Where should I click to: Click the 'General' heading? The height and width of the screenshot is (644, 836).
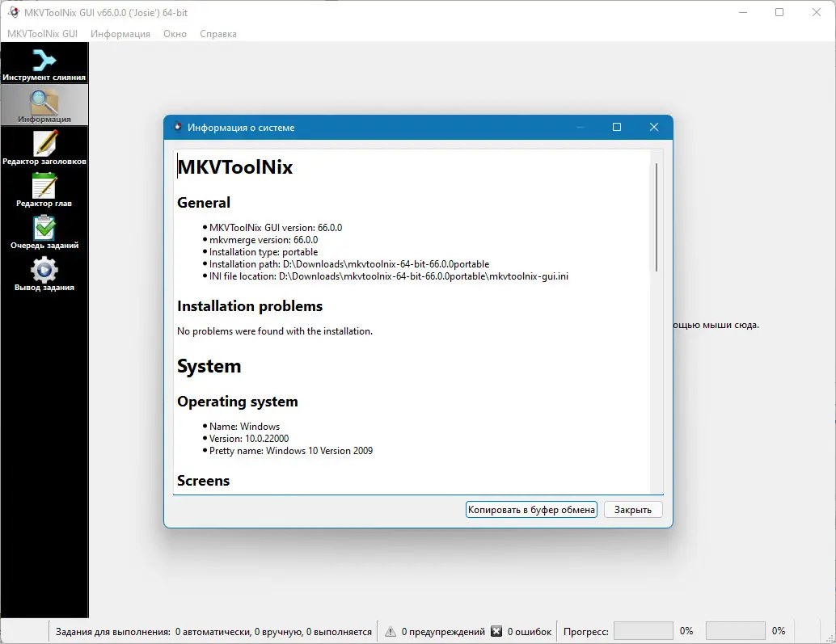[x=204, y=203]
